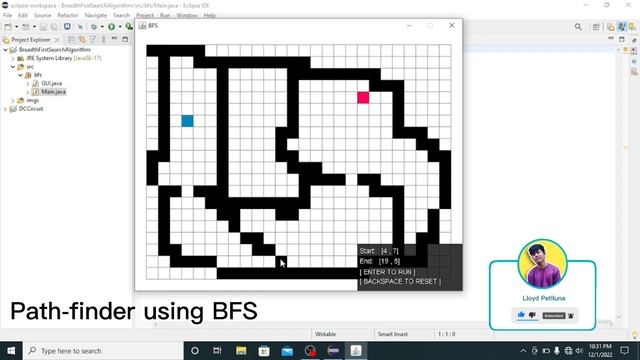
Task: Click the Save All toolbar icon
Action: click(54, 27)
